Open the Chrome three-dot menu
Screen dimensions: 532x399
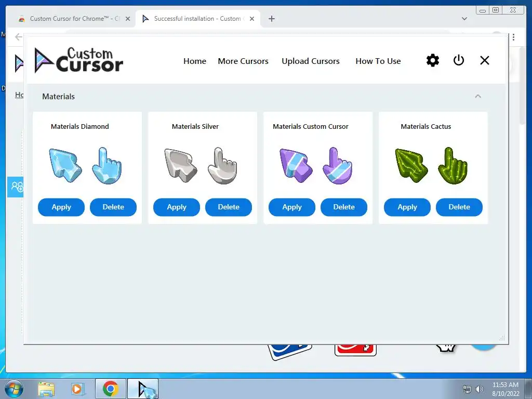click(x=514, y=37)
